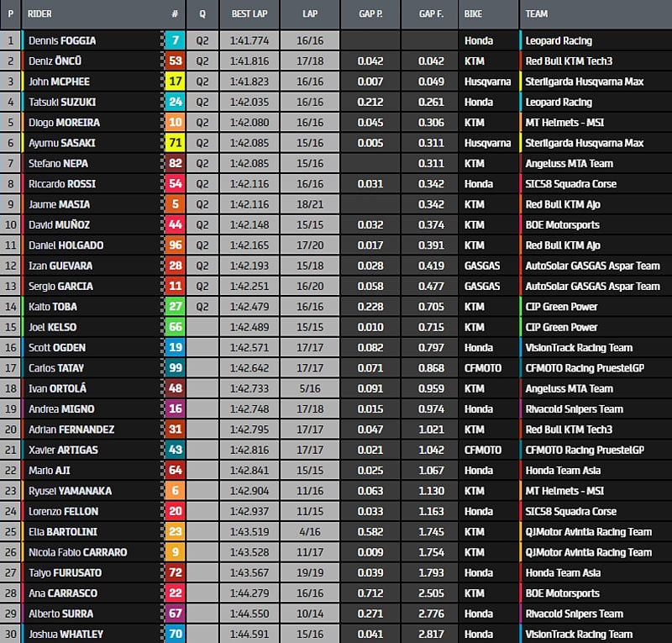Select number badge 99 for Tatay
Image resolution: width=672 pixels, height=643 pixels.
tap(175, 368)
